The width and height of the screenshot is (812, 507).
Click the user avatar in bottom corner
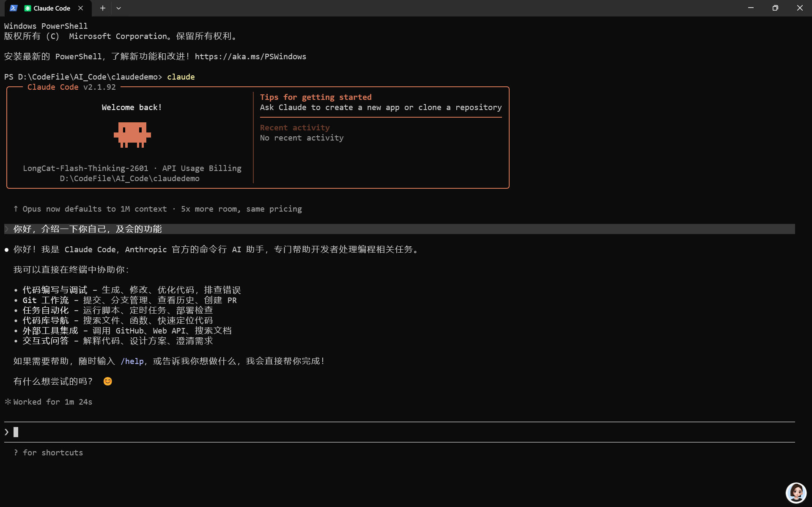[x=796, y=493]
